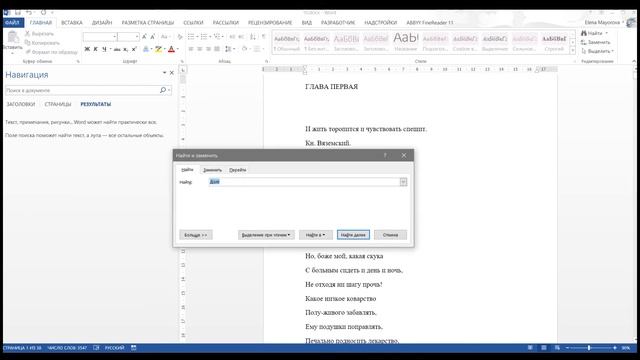Open the font name dropdown

[115, 37]
